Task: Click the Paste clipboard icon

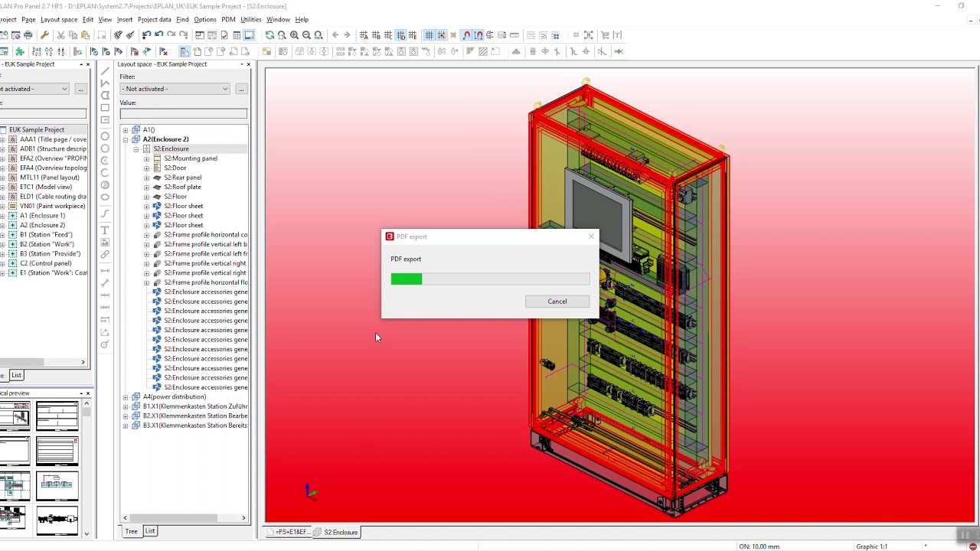Action: click(85, 35)
